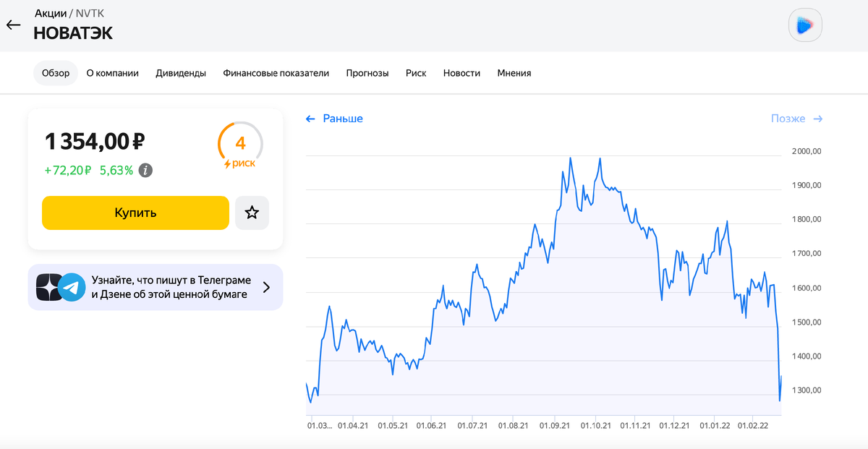The width and height of the screenshot is (868, 449).
Task: Show the Новости tab
Action: pos(461,73)
